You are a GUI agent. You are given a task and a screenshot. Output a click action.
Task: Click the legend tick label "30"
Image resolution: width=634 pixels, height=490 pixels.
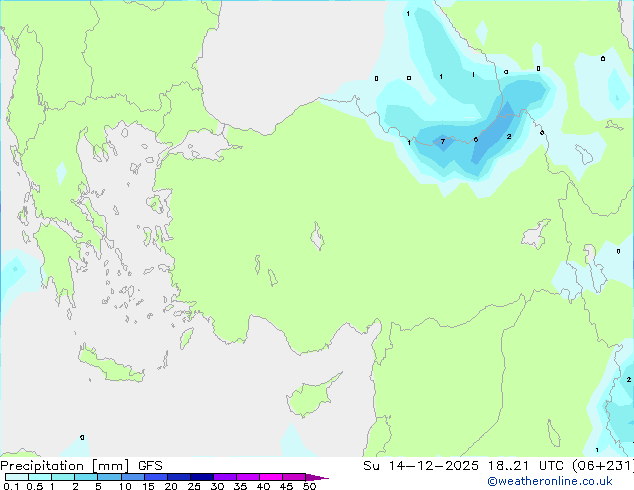click(x=217, y=486)
